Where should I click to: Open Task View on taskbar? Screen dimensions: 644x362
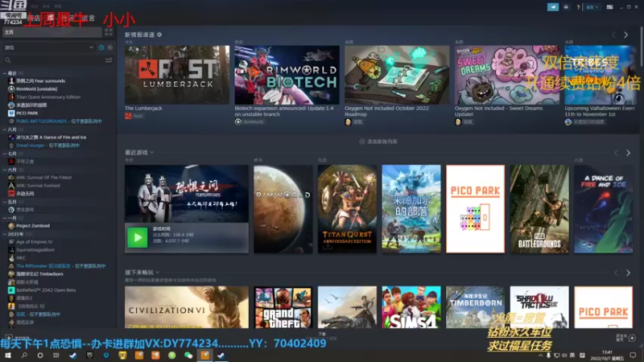click(56, 355)
